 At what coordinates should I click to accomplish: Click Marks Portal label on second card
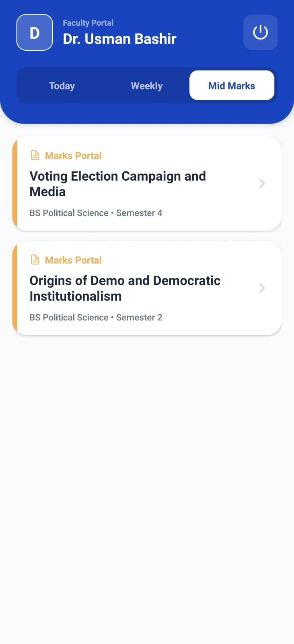73,260
